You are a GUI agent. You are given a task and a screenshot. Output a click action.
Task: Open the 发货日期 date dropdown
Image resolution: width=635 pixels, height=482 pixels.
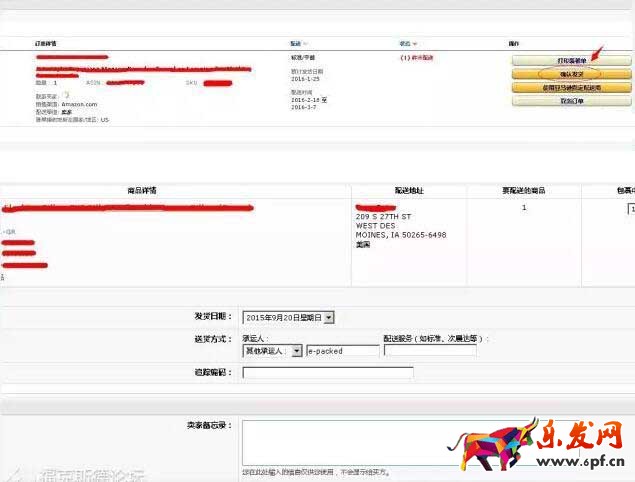[329, 317]
